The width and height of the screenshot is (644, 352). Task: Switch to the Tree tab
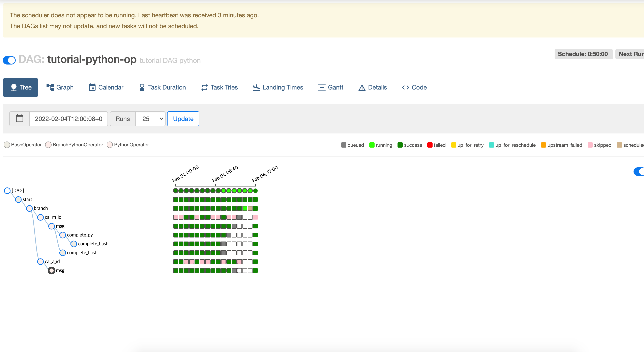point(21,87)
